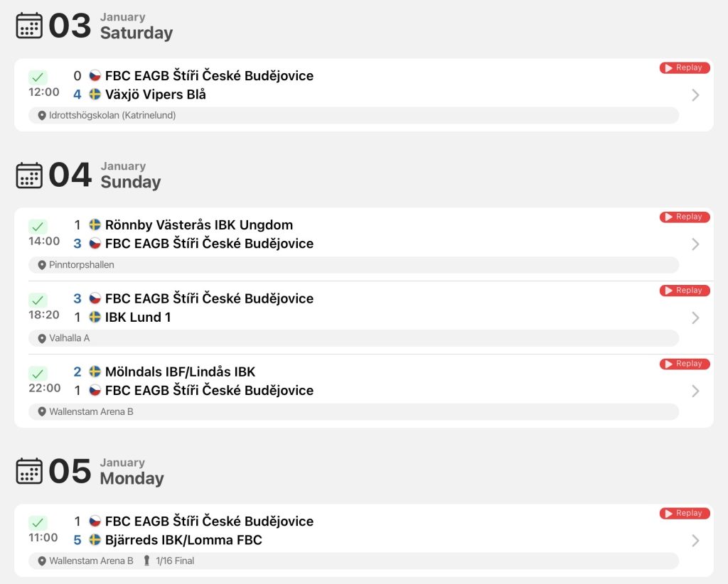Viewport: 728px width, 584px height.
Task: Click the calendar icon for January 03
Action: click(29, 26)
